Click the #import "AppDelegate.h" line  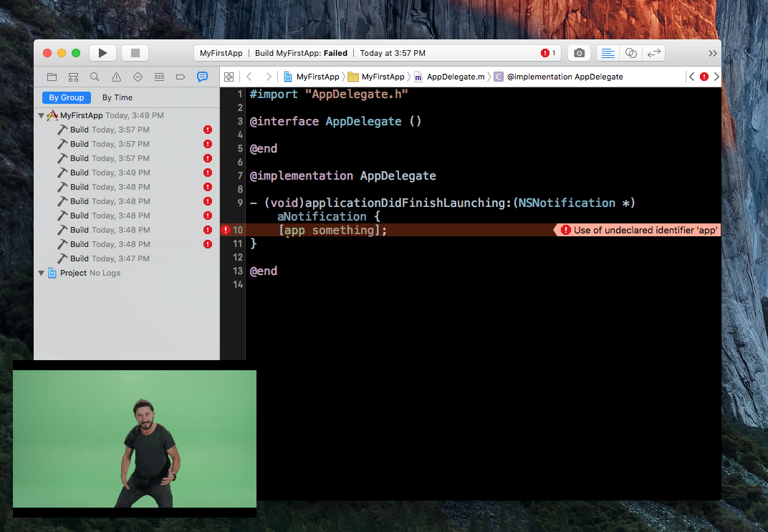[329, 94]
